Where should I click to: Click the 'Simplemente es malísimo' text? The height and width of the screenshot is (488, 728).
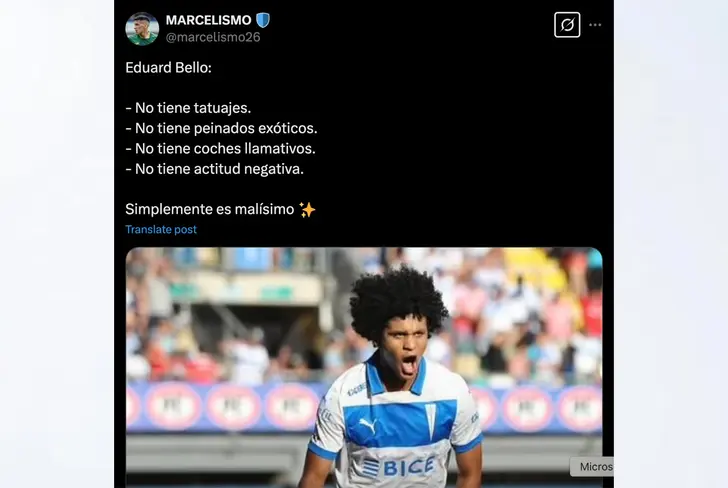(x=210, y=209)
